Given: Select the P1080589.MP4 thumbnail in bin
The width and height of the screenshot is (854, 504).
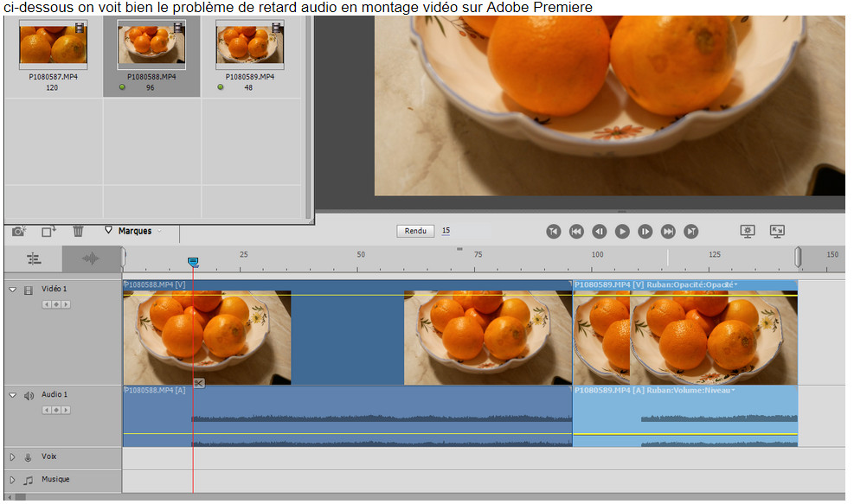Looking at the screenshot, I should pyautogui.click(x=248, y=45).
